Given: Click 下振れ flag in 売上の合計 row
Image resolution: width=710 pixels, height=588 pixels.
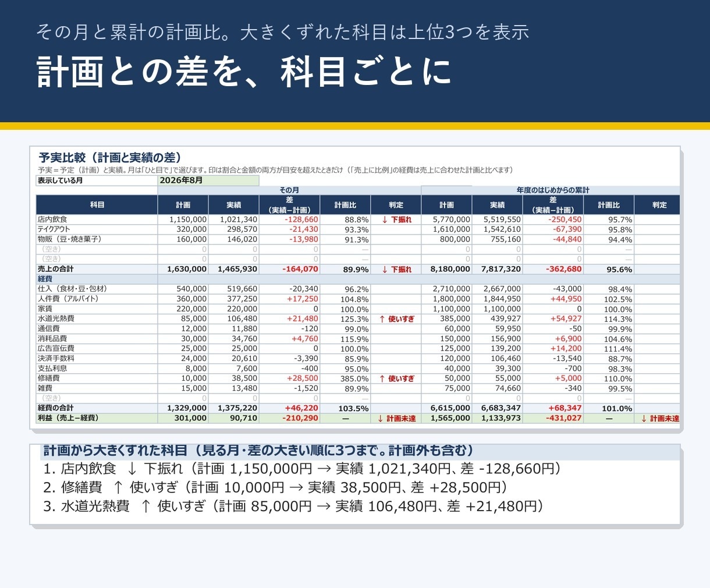Looking at the screenshot, I should (x=396, y=269).
